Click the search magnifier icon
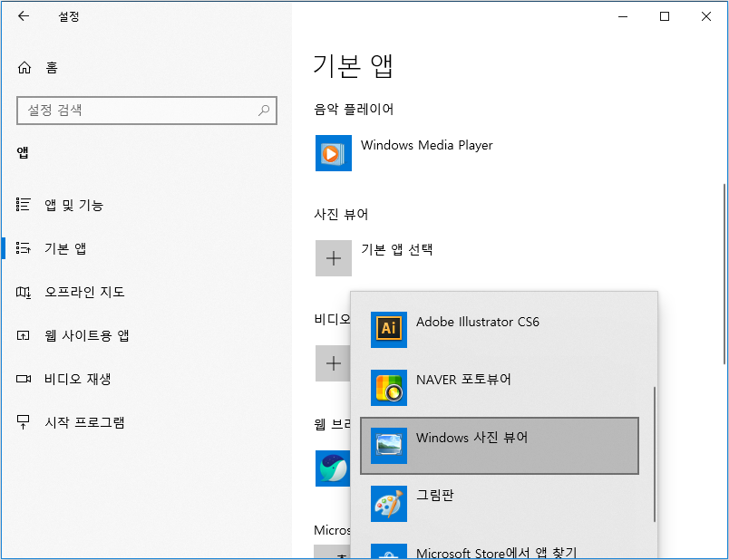Viewport: 729px width, 560px height. (264, 111)
